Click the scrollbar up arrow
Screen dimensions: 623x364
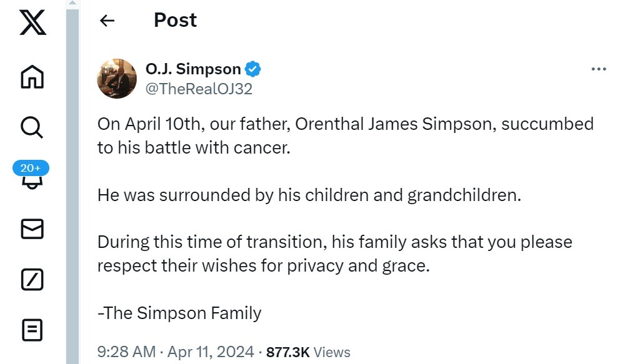pyautogui.click(x=72, y=2)
